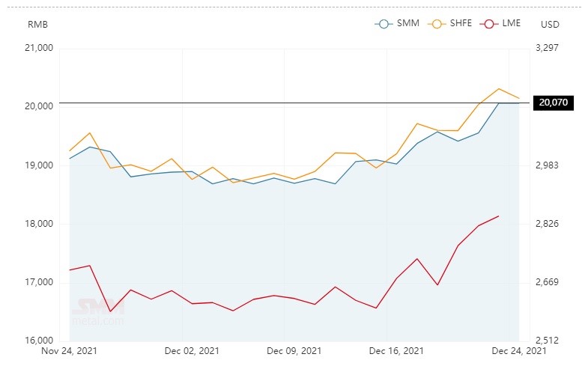Click the SMM metal.com watermark logo
Viewport: 588px width, 372px height.
click(97, 311)
